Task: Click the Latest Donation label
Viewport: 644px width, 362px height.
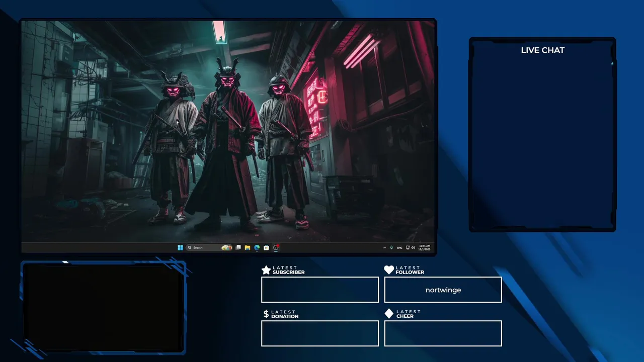Action: (x=285, y=314)
